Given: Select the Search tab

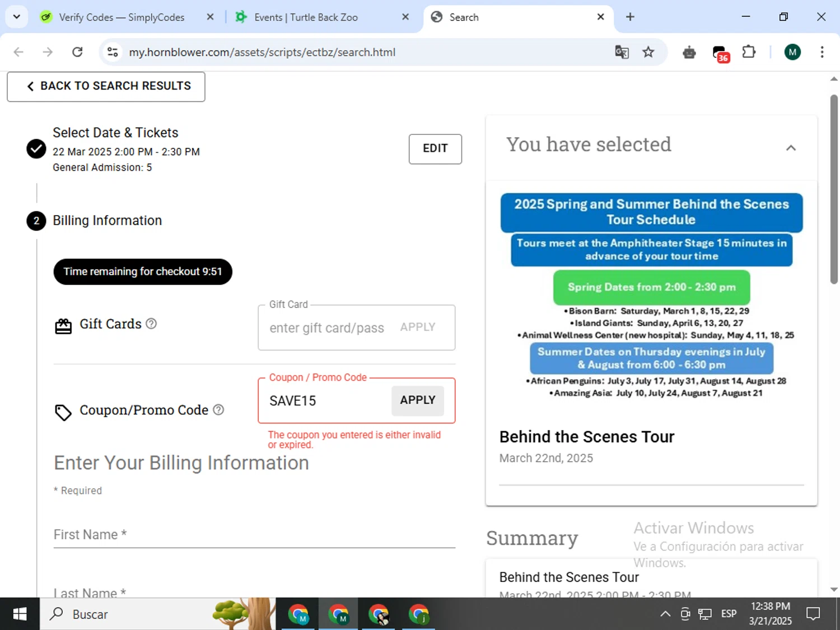Looking at the screenshot, I should pyautogui.click(x=518, y=17).
